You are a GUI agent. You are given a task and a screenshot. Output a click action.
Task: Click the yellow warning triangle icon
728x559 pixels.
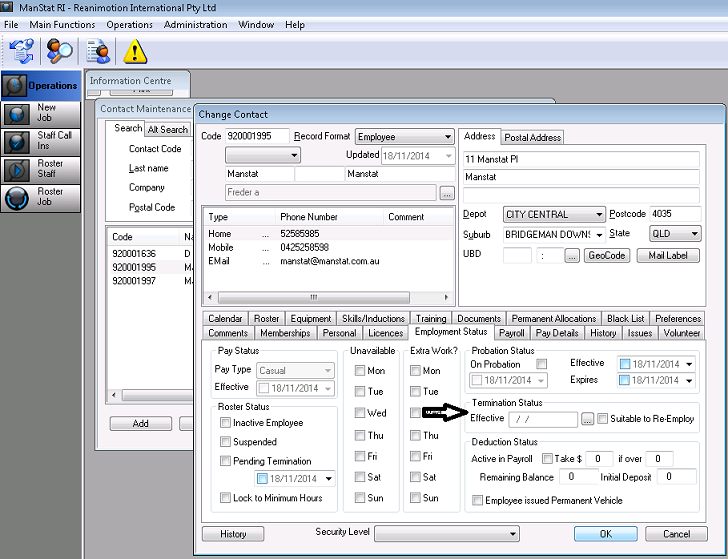135,50
